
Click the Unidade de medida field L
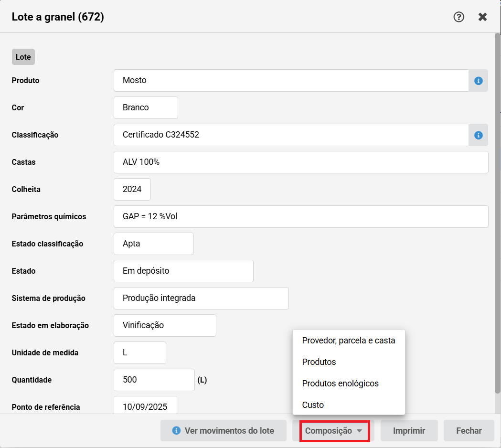point(140,352)
